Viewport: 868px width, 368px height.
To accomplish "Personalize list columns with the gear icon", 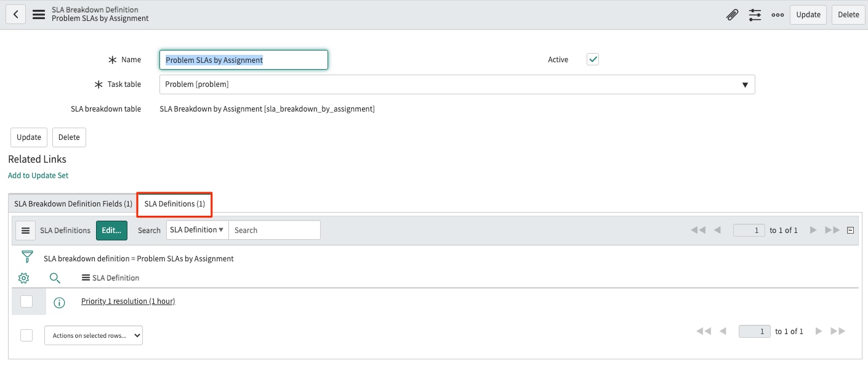I will click(x=23, y=277).
